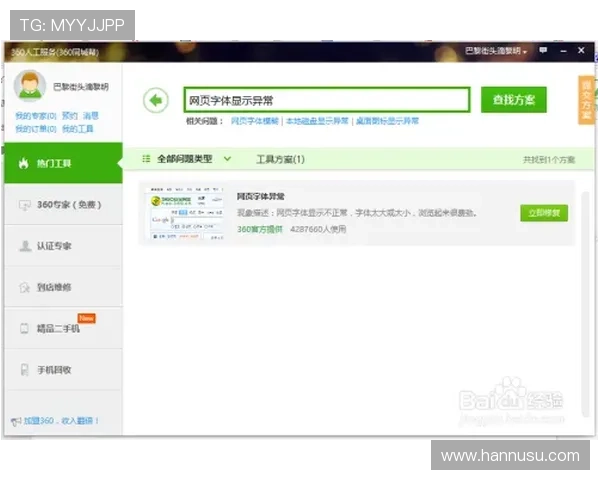Open the 消息 link
600x480 pixels.
(91, 116)
